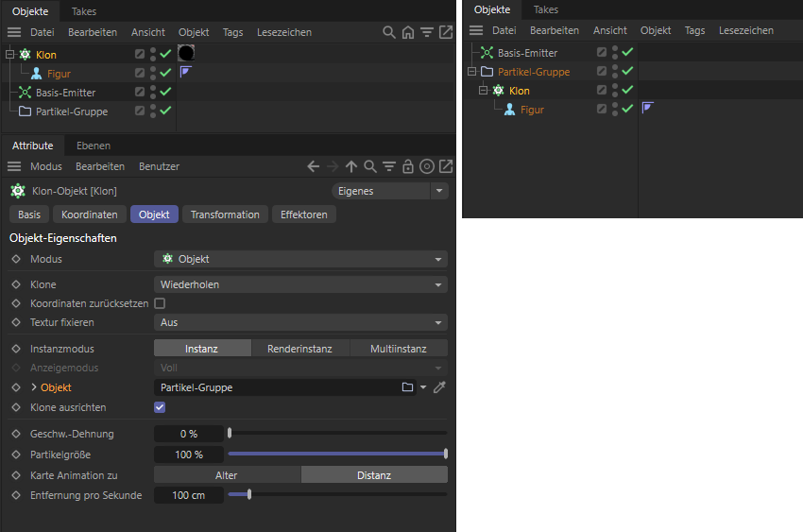The width and height of the screenshot is (803, 532).
Task: Open Eigenes mode dropdown
Action: pyautogui.click(x=381, y=191)
